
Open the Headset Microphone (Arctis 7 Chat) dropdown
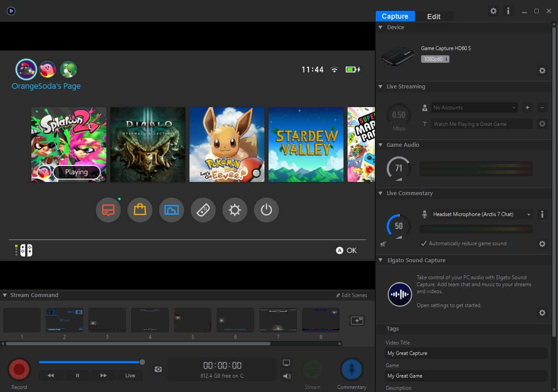tap(482, 214)
